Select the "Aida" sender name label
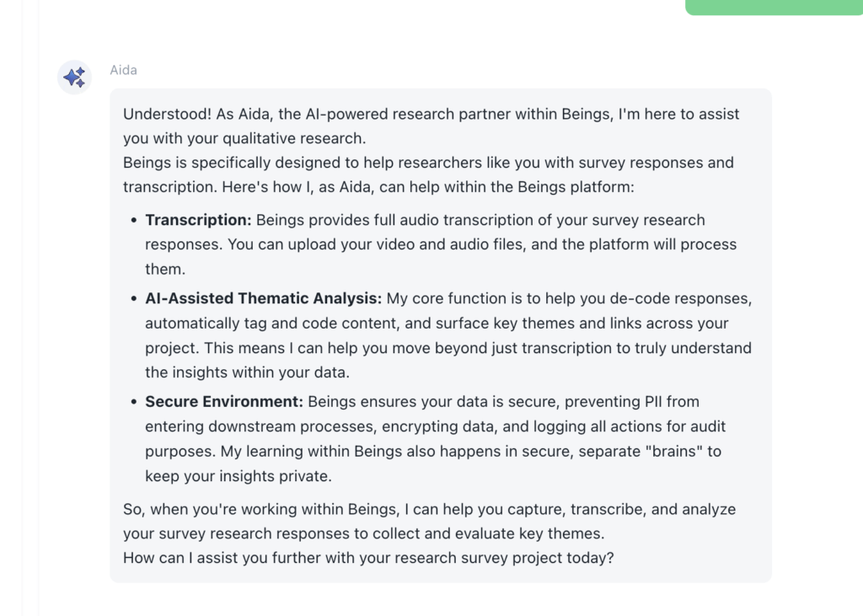 pos(123,70)
